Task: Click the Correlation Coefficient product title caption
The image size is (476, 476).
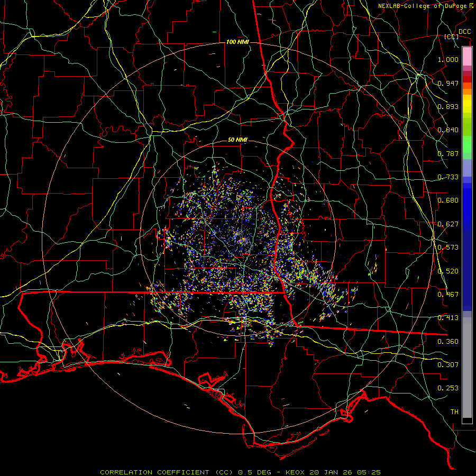Action: click(240, 472)
